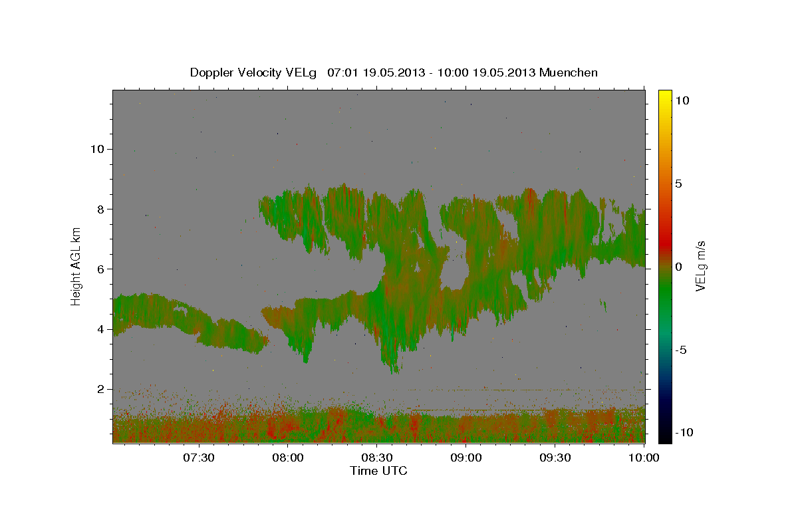Click the Height AGL km axis title
This screenshot has width=798, height=532.
coord(76,266)
